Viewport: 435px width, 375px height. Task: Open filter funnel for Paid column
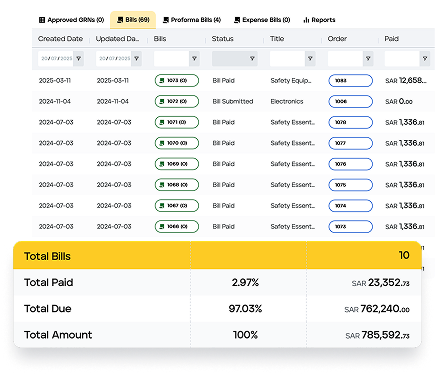coord(425,58)
